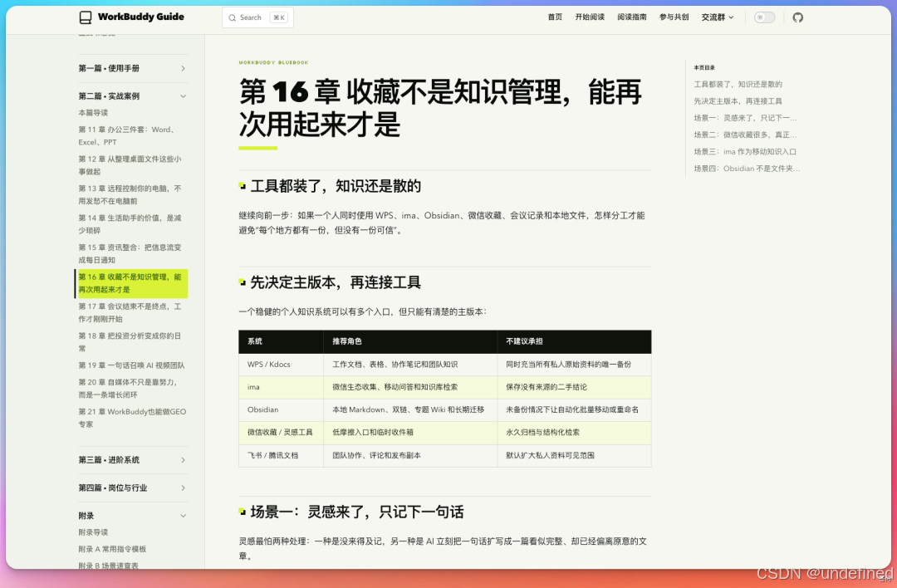This screenshot has width=897, height=588.
Task: Click the 工具都装了，知识还是散的 section heading
Action: [x=336, y=186]
